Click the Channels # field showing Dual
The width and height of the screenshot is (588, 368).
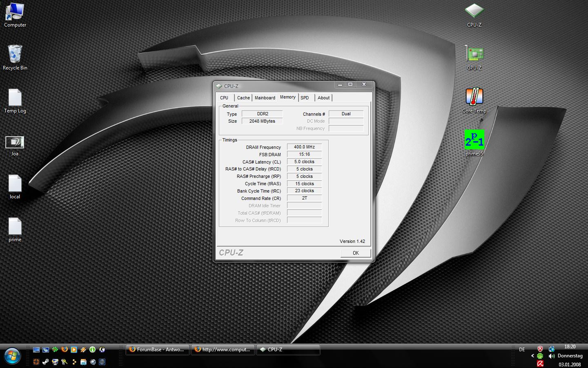346,114
